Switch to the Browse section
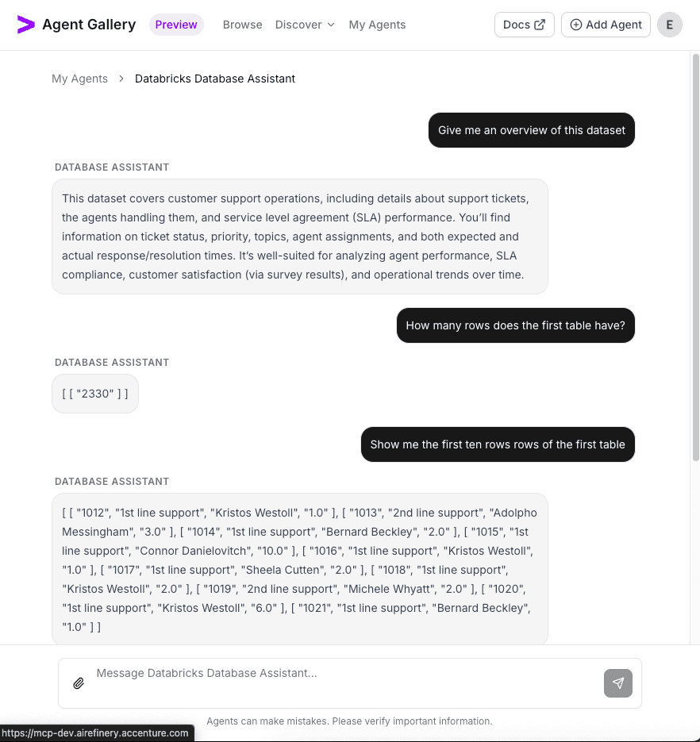700x742 pixels. tap(242, 25)
